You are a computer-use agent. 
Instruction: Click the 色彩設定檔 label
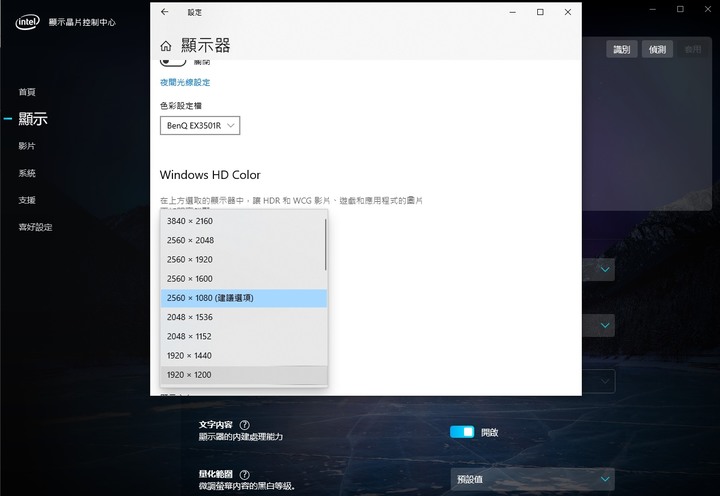[181, 106]
